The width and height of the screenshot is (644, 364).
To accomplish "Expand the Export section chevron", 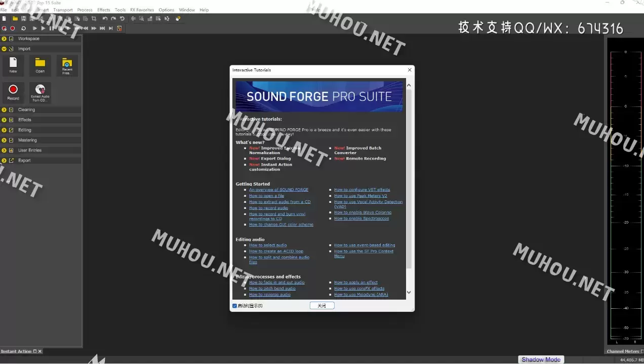I will click(4, 160).
